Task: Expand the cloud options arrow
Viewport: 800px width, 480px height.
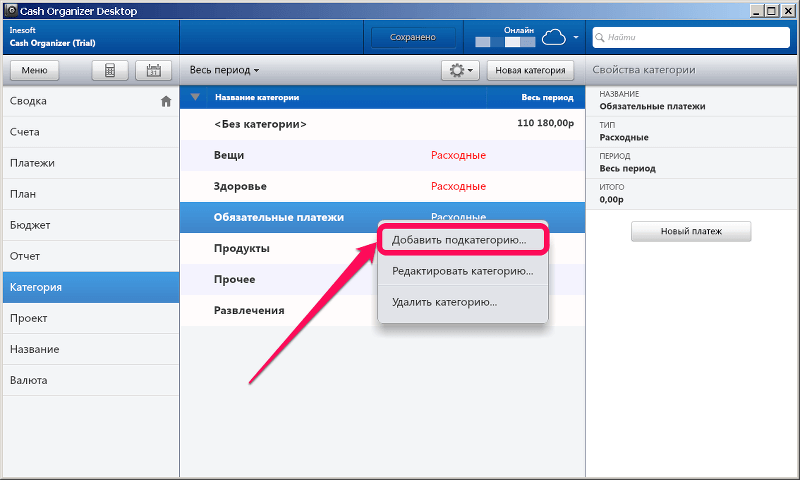Action: click(x=576, y=37)
